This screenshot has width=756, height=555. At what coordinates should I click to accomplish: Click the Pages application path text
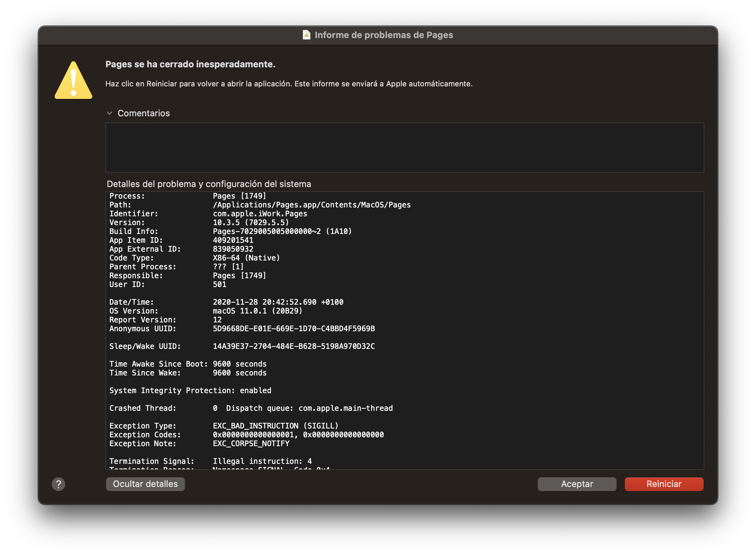click(311, 205)
